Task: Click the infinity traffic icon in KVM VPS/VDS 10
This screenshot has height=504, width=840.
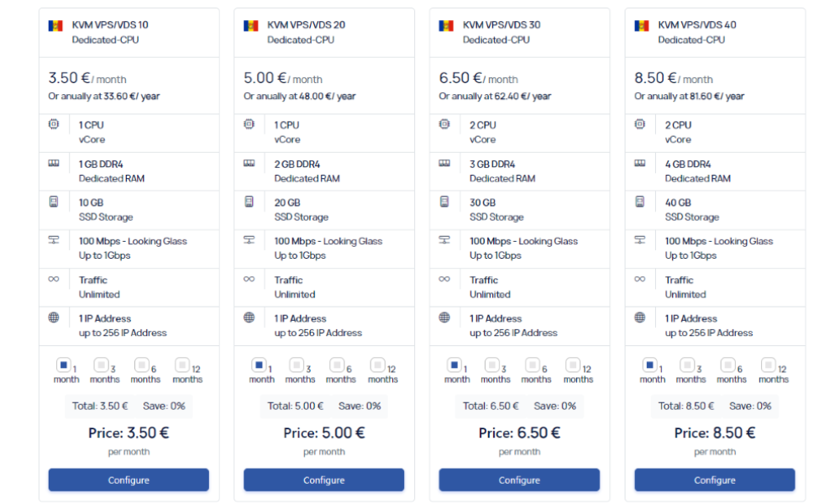Action: tap(54, 279)
